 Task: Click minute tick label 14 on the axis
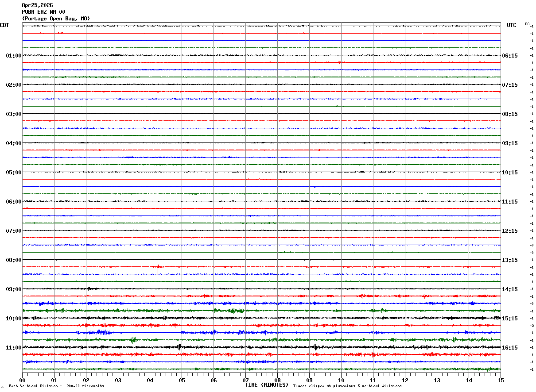pos(469,380)
